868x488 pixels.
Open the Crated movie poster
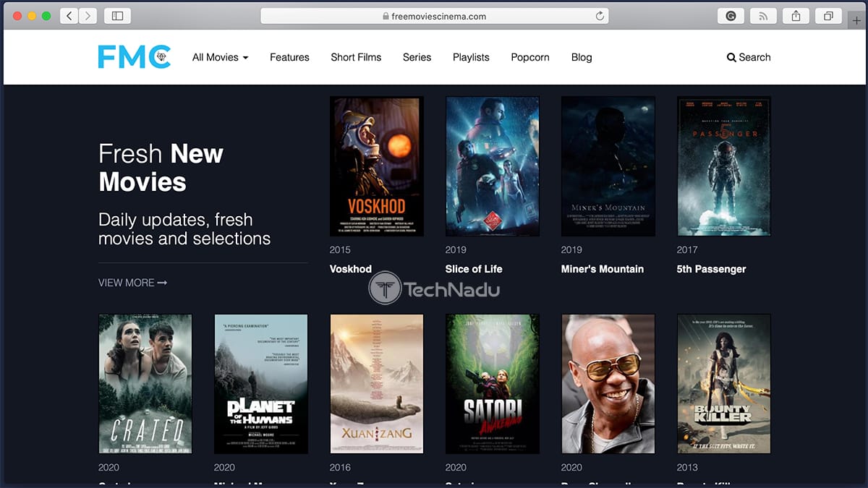pos(145,384)
